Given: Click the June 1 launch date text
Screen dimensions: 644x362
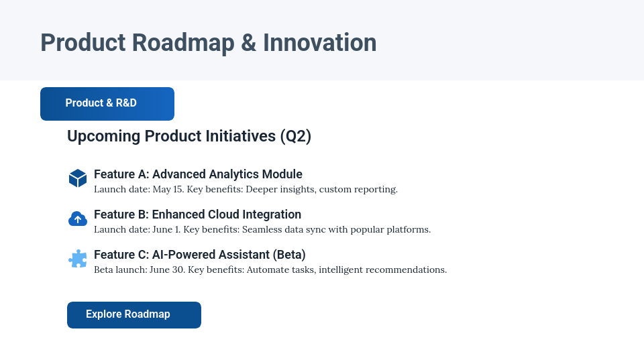Looking at the screenshot, I should coord(166,230).
